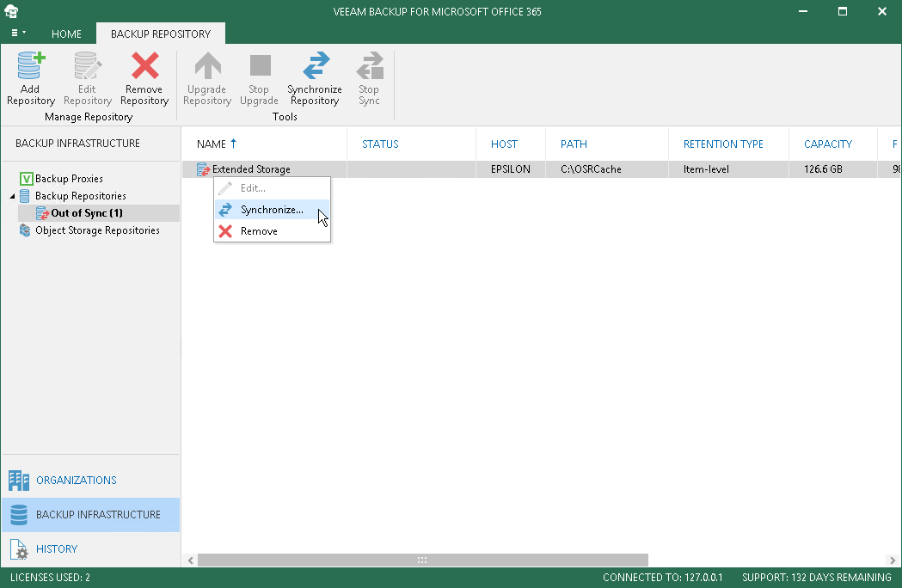Switch to the HOME ribbon tab

click(66, 34)
